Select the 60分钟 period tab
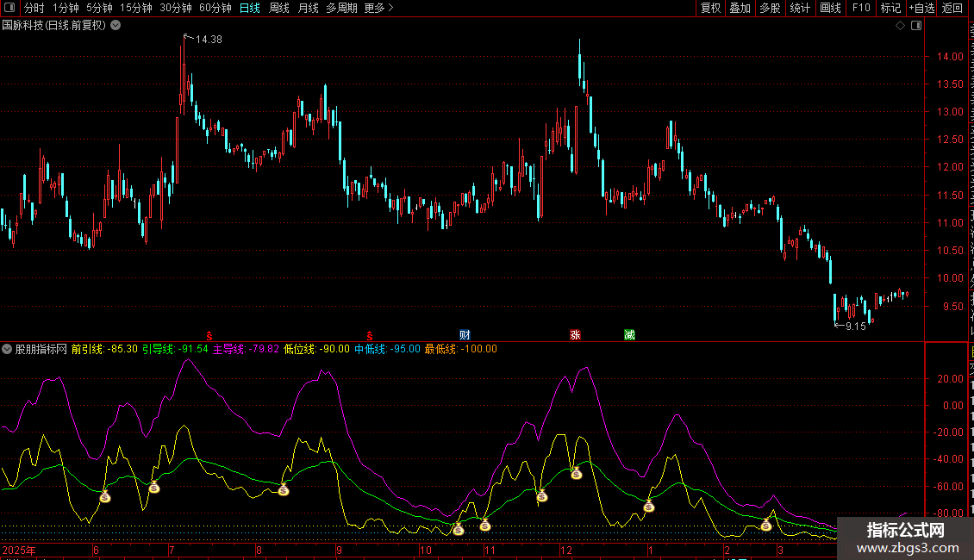 pos(215,8)
